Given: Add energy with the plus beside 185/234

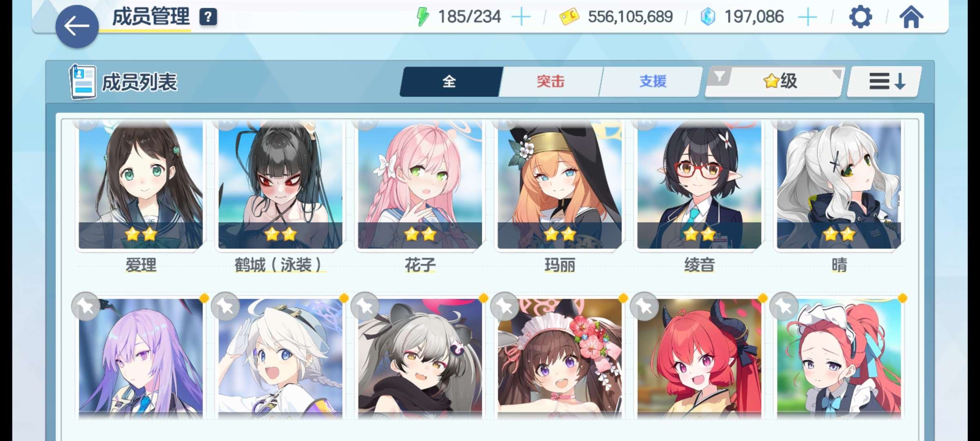Looking at the screenshot, I should coord(521,17).
